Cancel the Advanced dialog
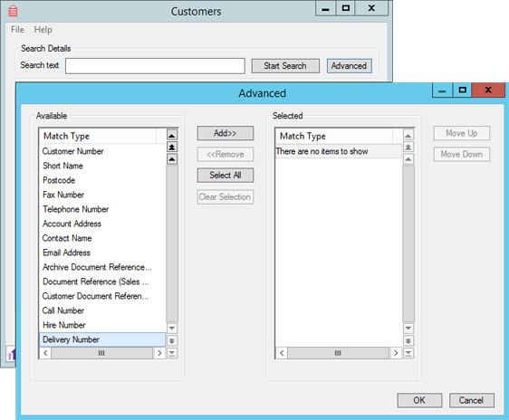Viewport: 509px width, 420px height. (471, 400)
